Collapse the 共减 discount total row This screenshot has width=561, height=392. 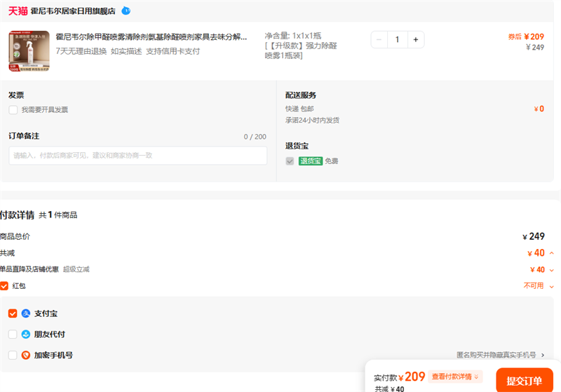click(551, 253)
